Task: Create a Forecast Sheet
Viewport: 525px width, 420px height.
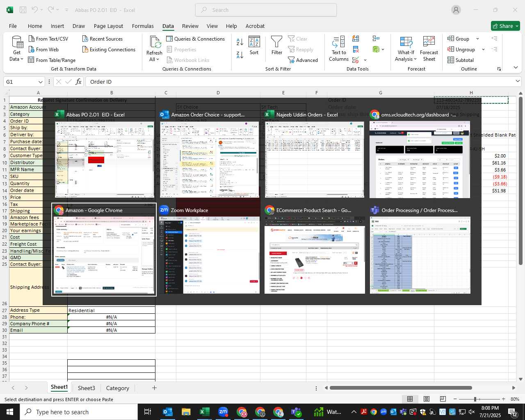Action: [x=429, y=49]
